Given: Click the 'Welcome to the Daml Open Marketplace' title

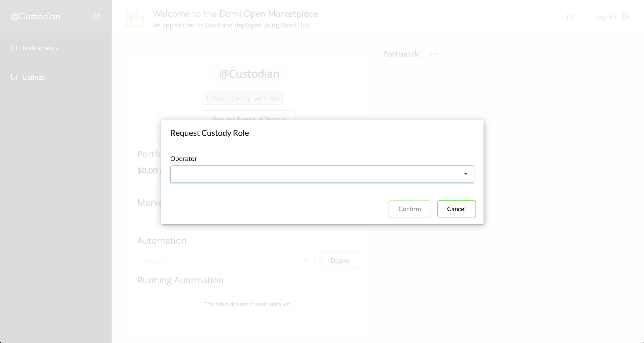Looking at the screenshot, I should 235,14.
